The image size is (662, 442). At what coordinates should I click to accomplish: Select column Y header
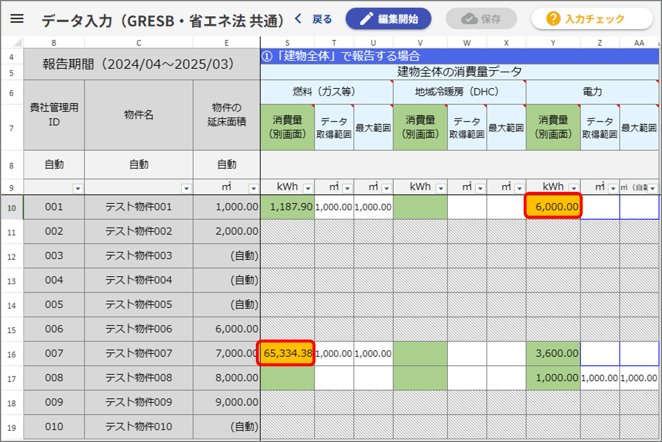pos(553,43)
